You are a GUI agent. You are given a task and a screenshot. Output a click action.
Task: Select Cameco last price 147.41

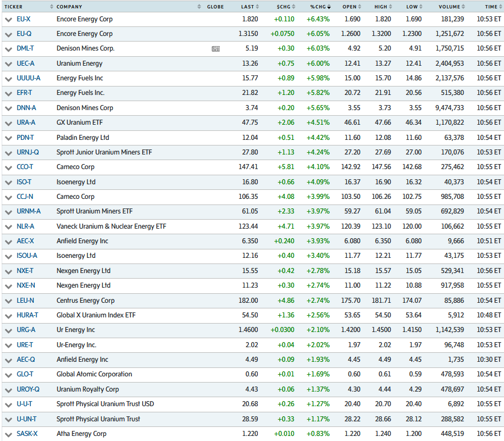point(248,167)
